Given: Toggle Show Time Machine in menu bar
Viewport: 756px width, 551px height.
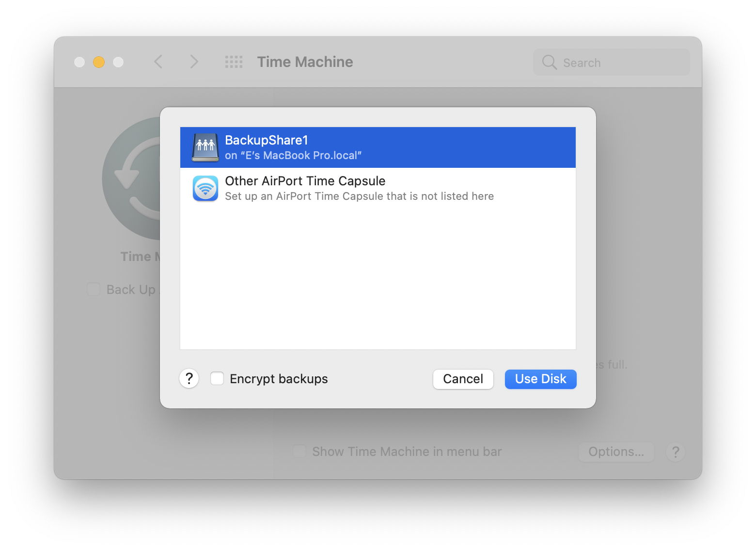Looking at the screenshot, I should (299, 452).
